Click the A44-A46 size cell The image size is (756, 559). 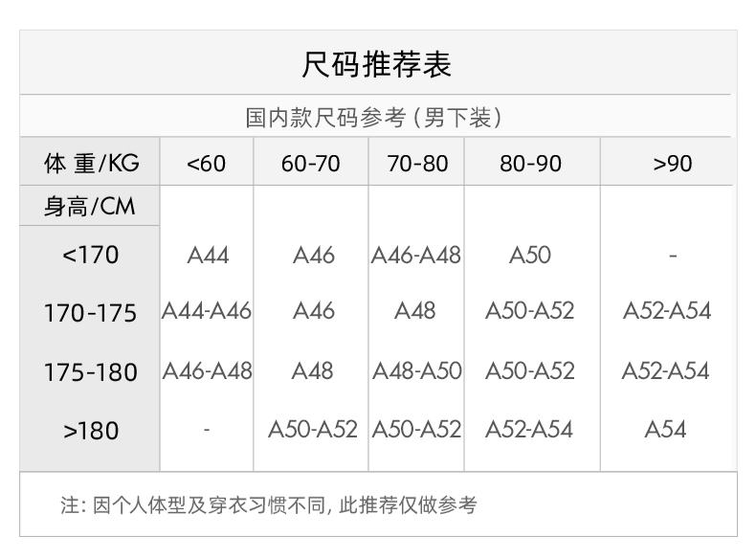click(x=207, y=311)
